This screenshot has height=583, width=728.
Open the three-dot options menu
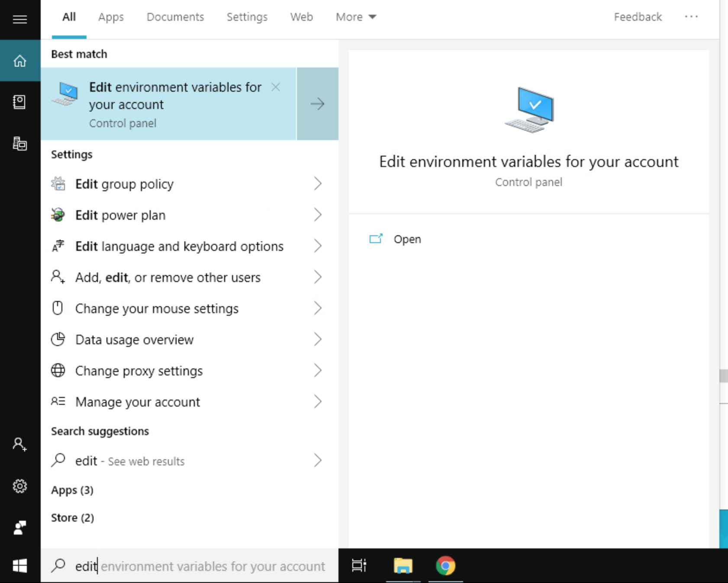(691, 17)
